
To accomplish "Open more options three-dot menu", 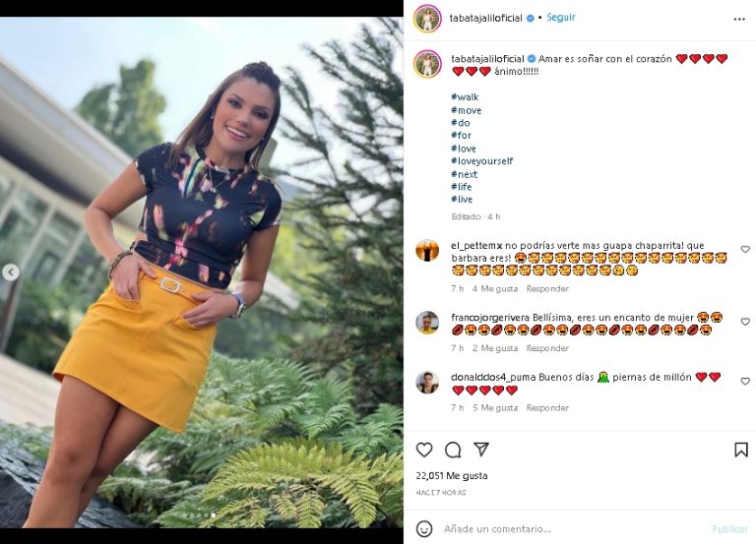I will pos(739,18).
